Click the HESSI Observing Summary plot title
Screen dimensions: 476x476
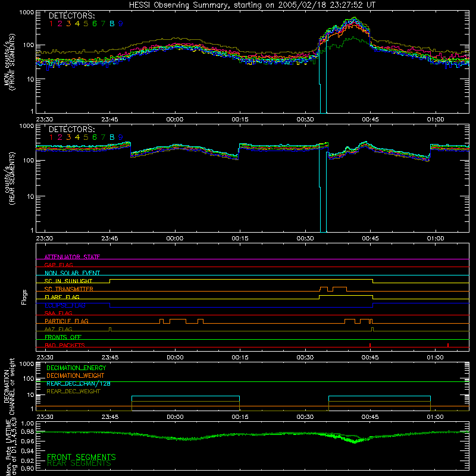tap(252, 5)
